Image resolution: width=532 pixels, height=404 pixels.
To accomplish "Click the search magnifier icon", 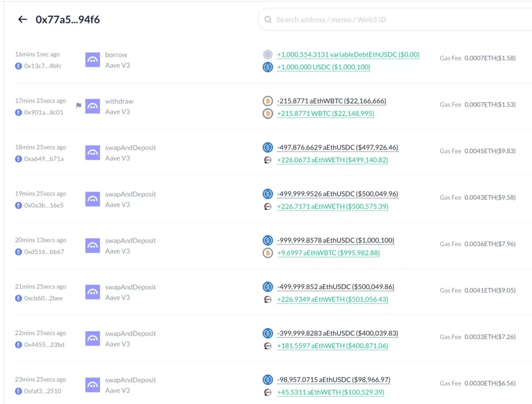I will click(x=268, y=20).
